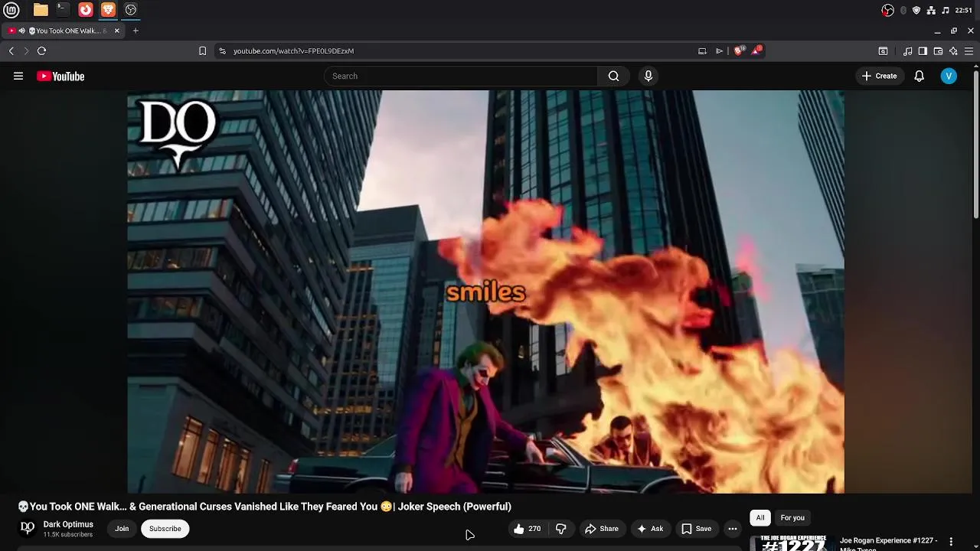Open the network tray icon
The image size is (980, 551).
[931, 10]
